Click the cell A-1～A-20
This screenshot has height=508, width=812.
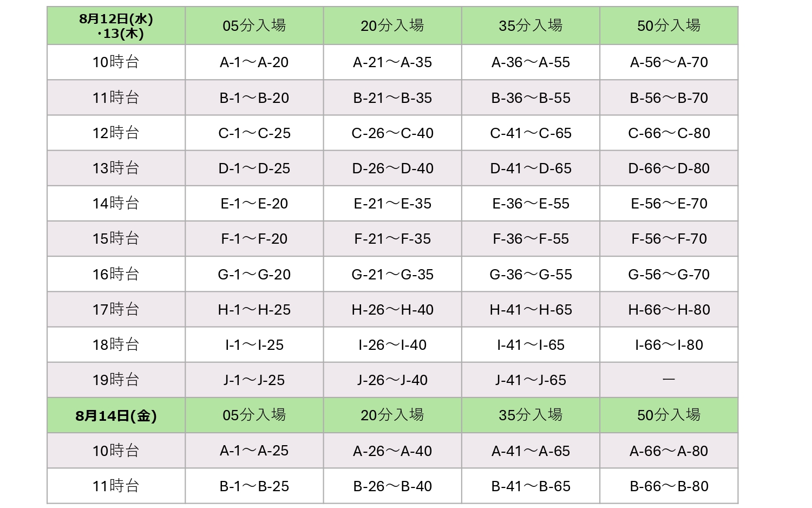[254, 62]
